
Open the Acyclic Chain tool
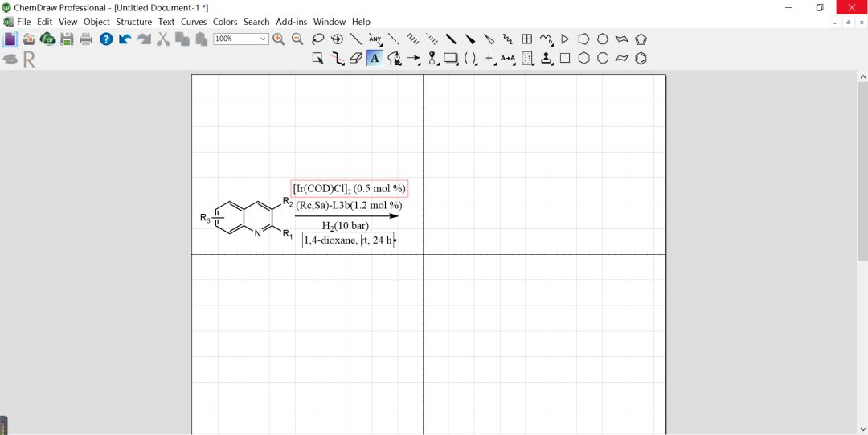pos(547,39)
